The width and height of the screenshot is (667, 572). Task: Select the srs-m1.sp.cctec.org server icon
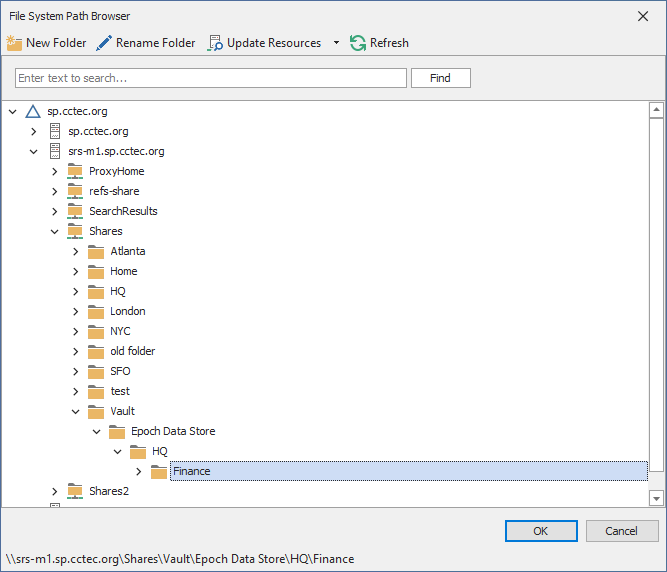54,151
